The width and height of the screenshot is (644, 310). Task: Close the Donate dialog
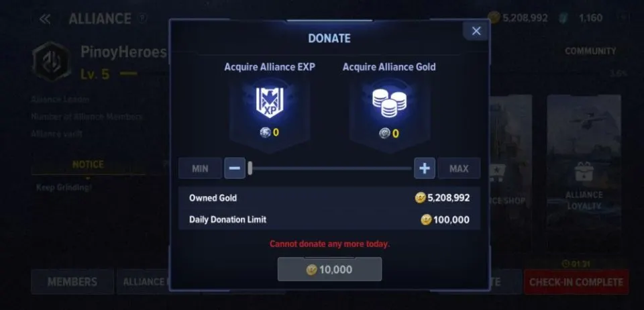pyautogui.click(x=476, y=31)
